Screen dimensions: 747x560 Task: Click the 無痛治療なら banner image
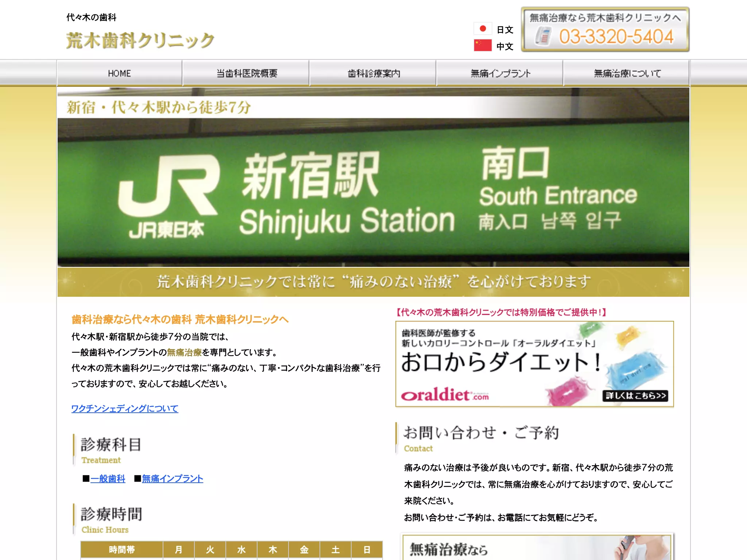point(537,547)
